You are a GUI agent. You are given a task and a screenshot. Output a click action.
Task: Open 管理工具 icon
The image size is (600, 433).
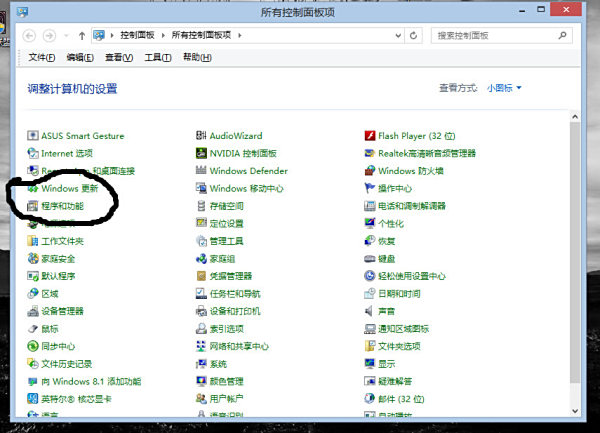point(201,241)
